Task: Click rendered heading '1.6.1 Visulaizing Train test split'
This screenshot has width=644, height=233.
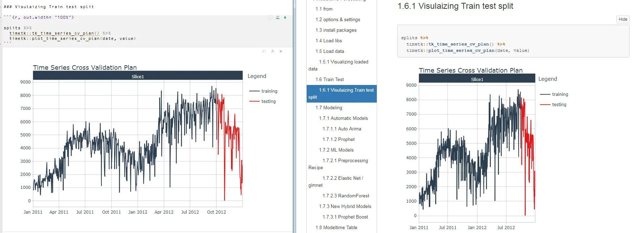Action: (455, 6)
